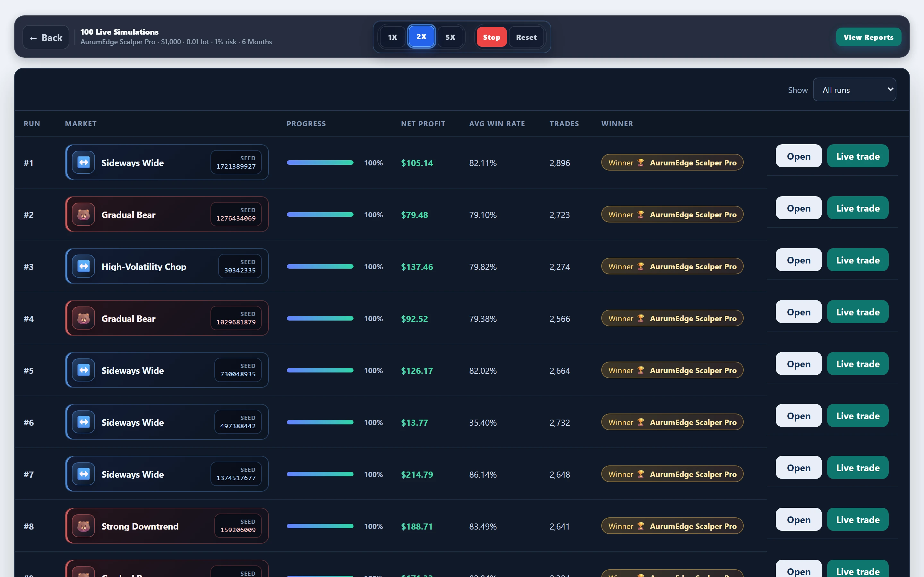Click the sideways arrow icon in run #7

(83, 474)
